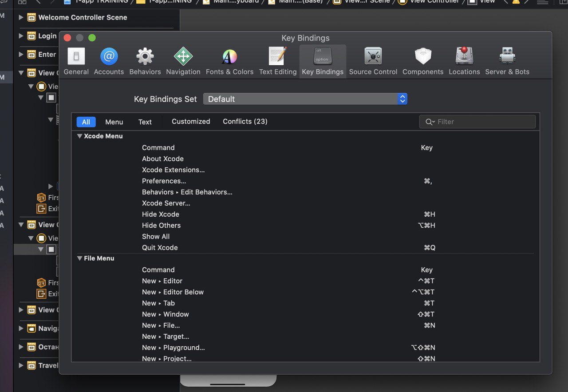568x392 pixels.
Task: Filter bindings by Menu
Action: coord(114,122)
